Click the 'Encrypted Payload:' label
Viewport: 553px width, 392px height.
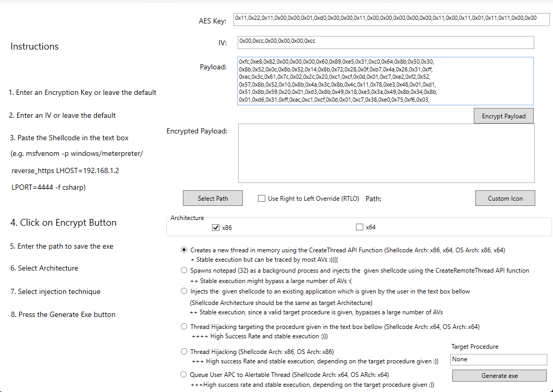click(x=197, y=131)
